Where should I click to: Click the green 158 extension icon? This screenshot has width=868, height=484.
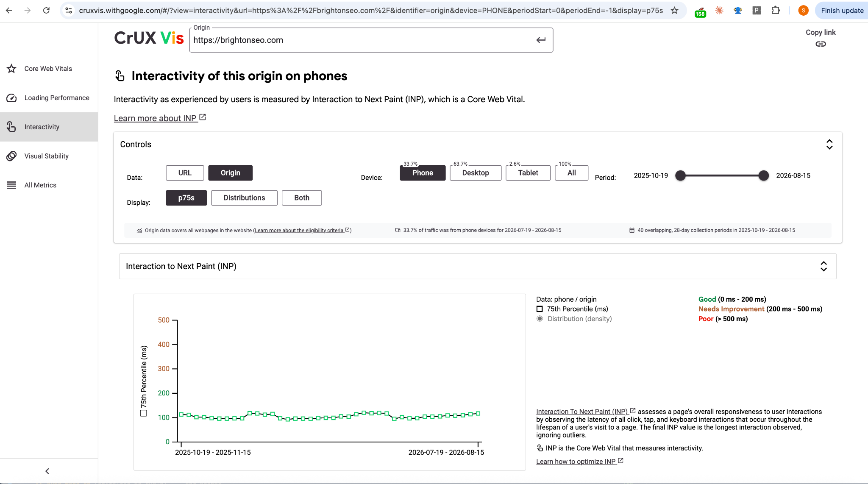pyautogui.click(x=700, y=12)
